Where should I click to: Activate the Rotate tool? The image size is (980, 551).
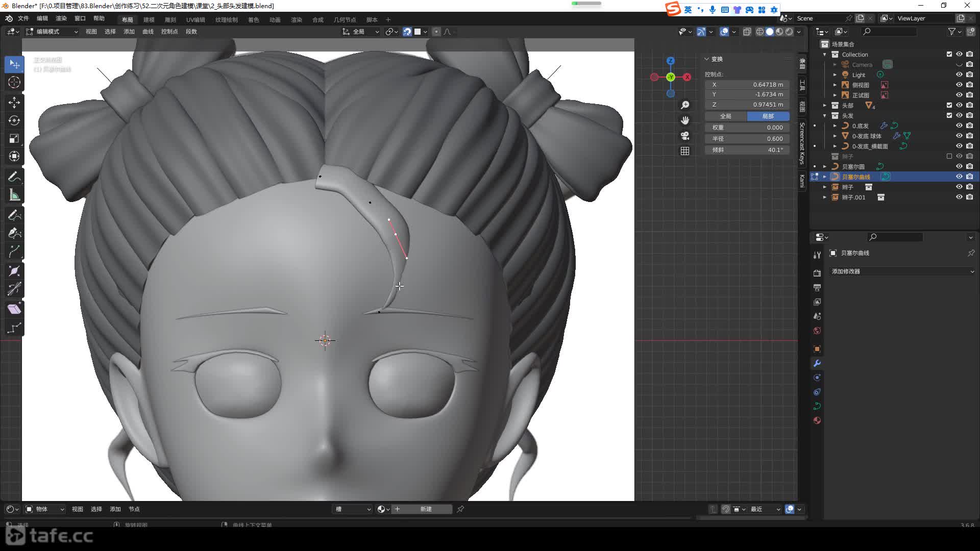pyautogui.click(x=14, y=120)
